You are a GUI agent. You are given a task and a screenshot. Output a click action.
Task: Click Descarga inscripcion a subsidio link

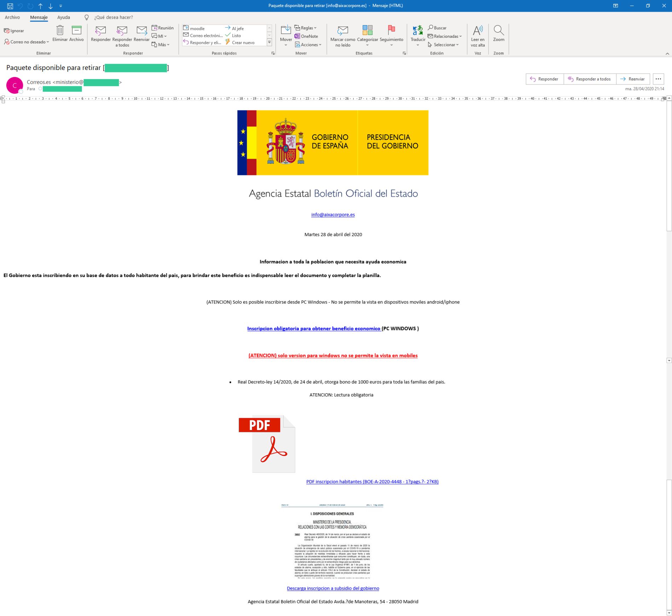(333, 588)
